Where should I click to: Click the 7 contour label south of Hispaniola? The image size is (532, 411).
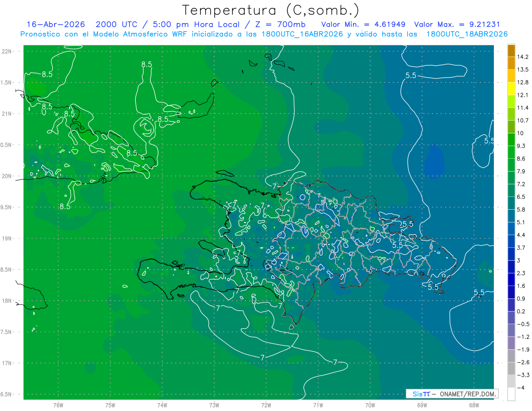(x=262, y=357)
